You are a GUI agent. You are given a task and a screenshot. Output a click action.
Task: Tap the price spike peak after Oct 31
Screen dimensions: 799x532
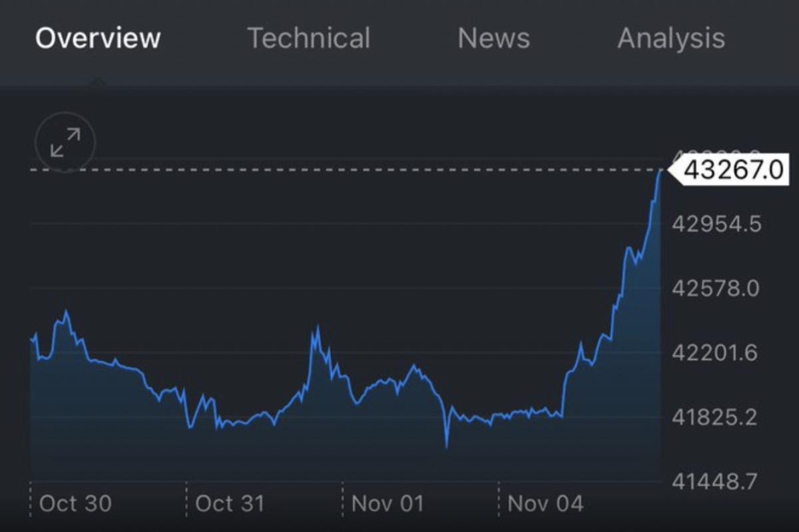317,328
